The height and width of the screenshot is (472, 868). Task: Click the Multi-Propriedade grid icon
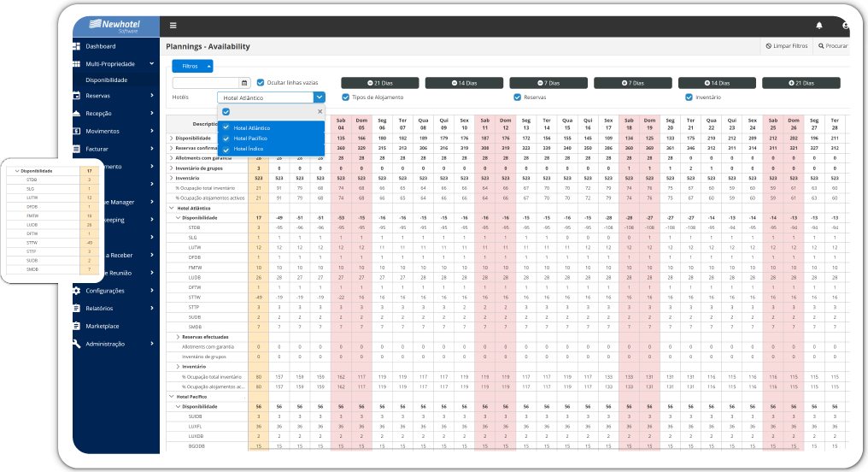(77, 64)
